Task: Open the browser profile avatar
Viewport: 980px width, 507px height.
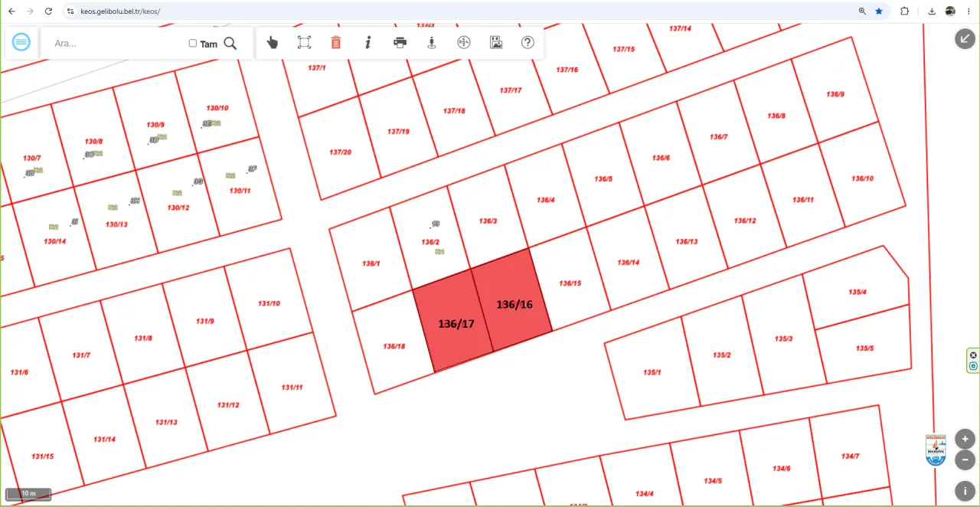Action: [950, 11]
